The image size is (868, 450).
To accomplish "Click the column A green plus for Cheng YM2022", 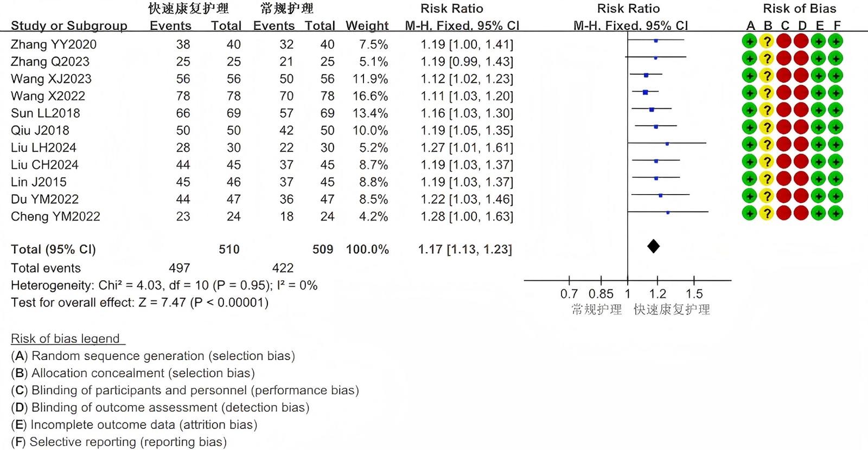I will pos(749,214).
